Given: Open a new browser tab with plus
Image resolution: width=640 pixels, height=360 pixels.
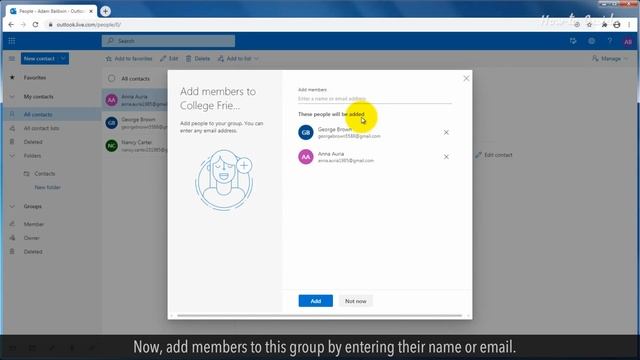Looking at the screenshot, I should (x=105, y=11).
